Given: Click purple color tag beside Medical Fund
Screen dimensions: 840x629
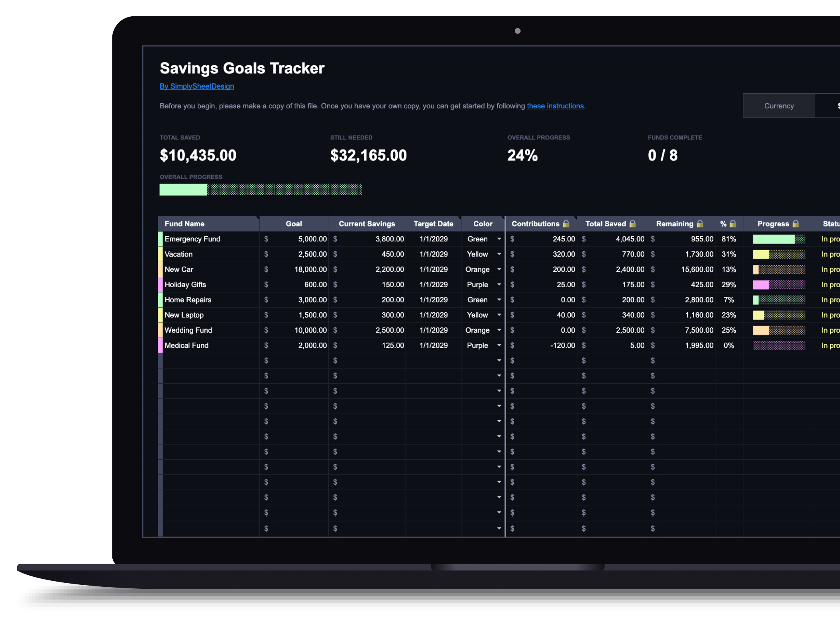Looking at the screenshot, I should [160, 345].
